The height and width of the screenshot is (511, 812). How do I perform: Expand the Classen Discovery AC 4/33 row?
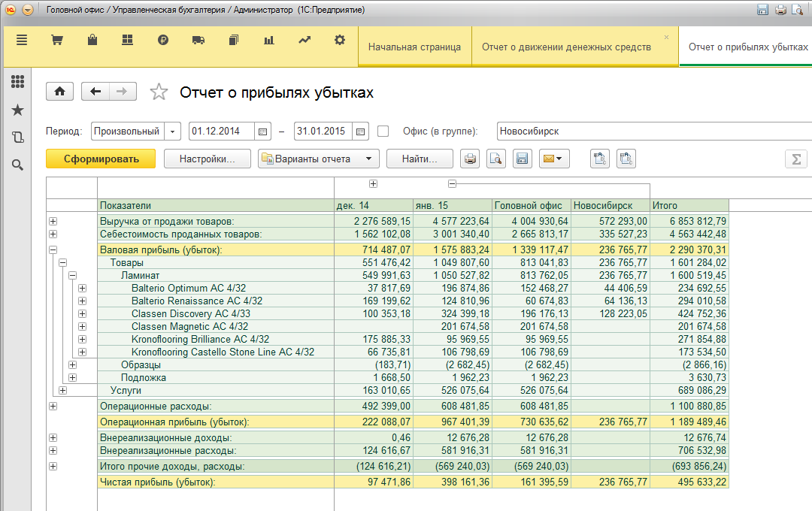83,314
